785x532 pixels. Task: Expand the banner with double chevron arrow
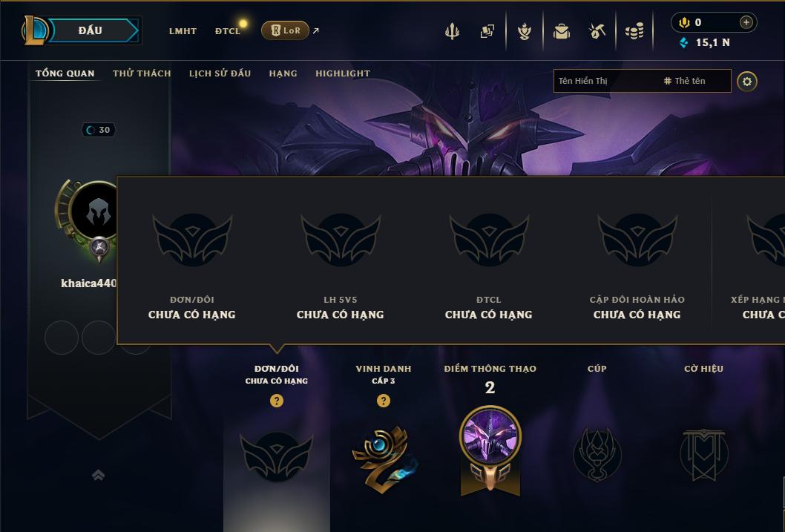(x=99, y=475)
